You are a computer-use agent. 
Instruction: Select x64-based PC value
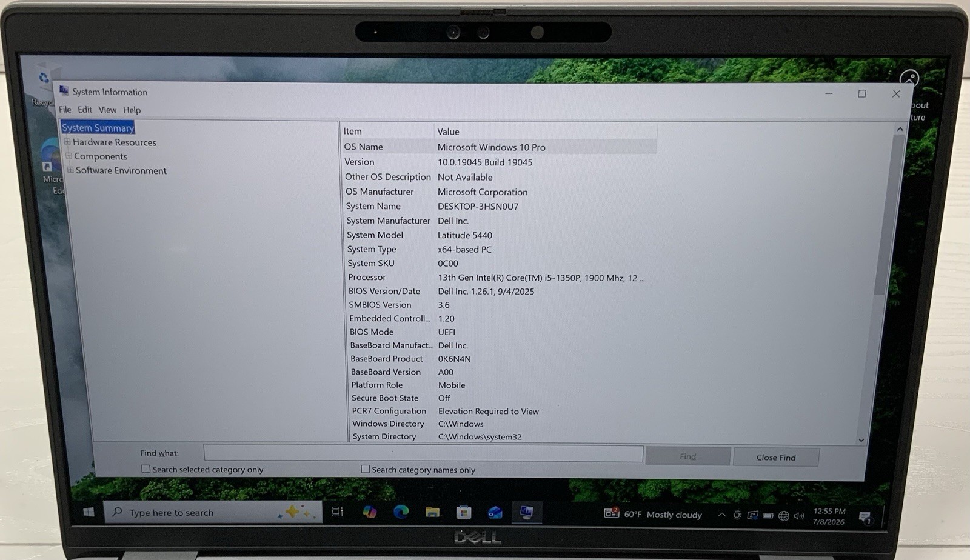(x=465, y=249)
